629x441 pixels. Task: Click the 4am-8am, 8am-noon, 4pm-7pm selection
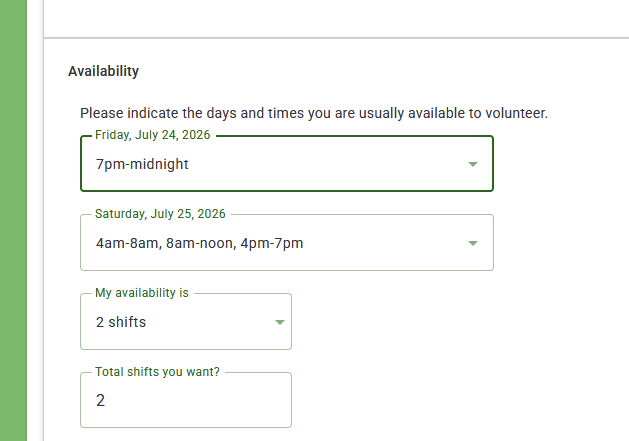(199, 243)
